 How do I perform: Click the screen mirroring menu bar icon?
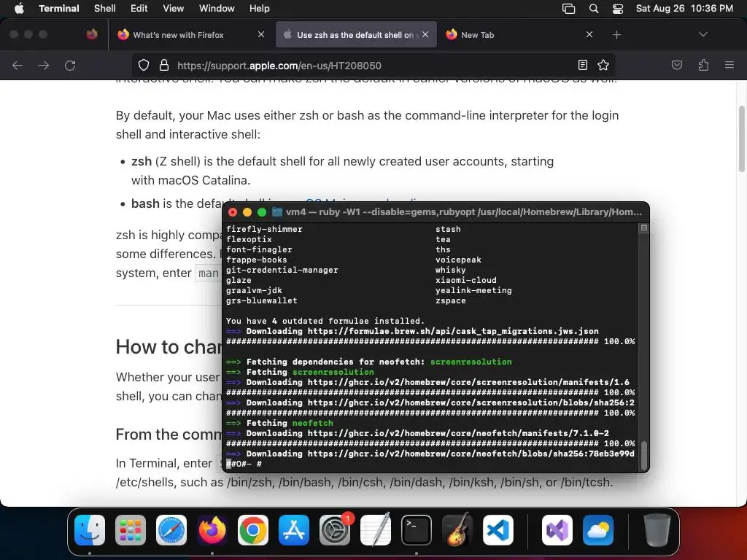(x=568, y=9)
